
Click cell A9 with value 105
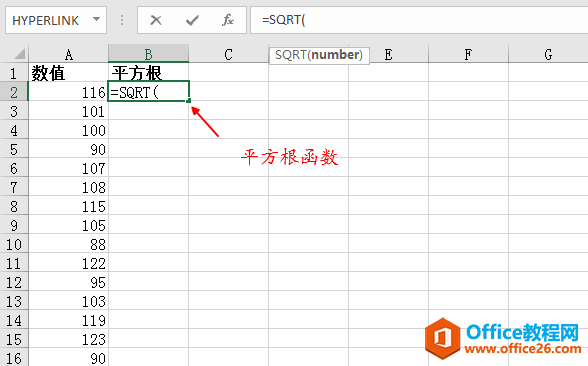coord(68,225)
